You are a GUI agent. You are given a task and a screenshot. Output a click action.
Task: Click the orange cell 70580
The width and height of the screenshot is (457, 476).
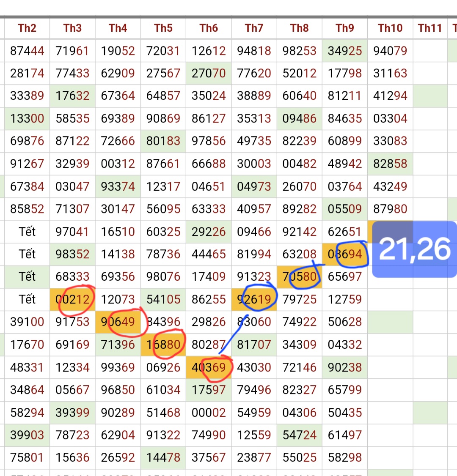[x=300, y=277]
